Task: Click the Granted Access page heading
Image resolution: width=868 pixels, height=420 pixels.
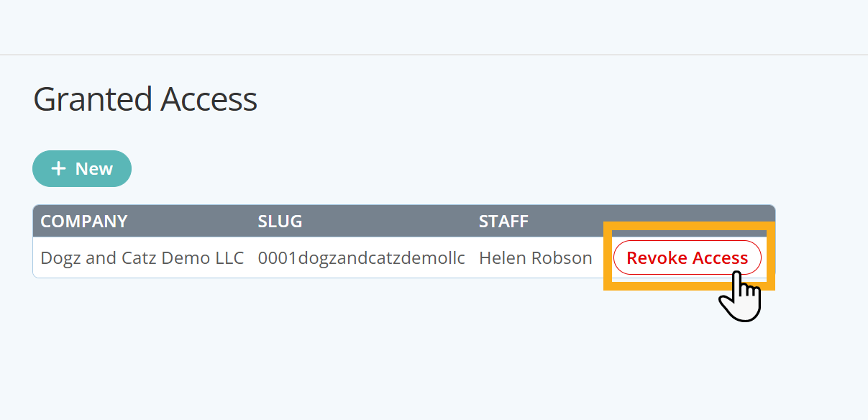Action: (x=145, y=99)
